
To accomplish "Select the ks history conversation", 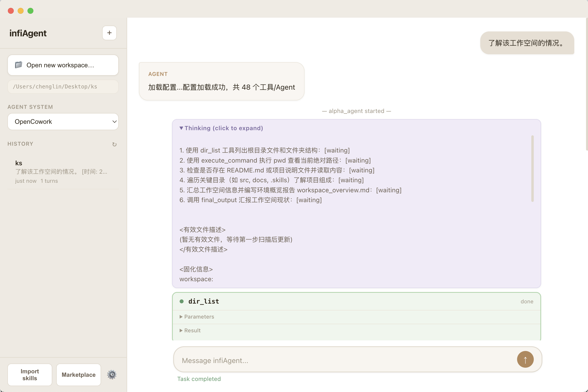I will coord(61,171).
